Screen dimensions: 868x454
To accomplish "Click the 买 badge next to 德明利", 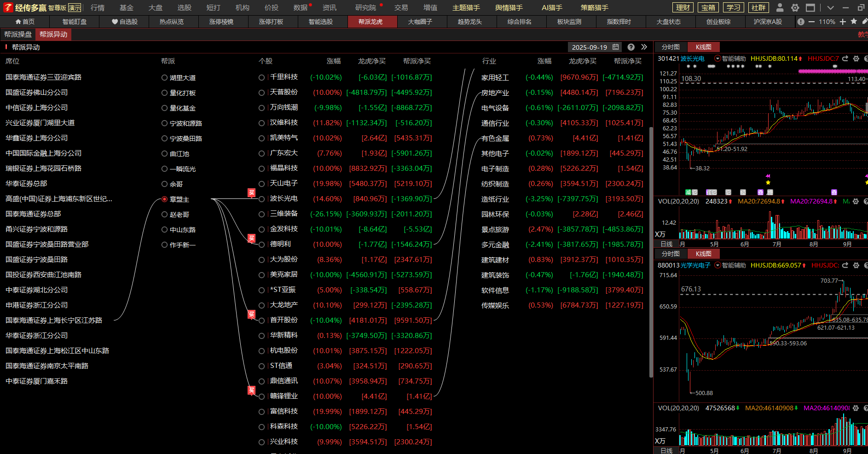I will (252, 238).
